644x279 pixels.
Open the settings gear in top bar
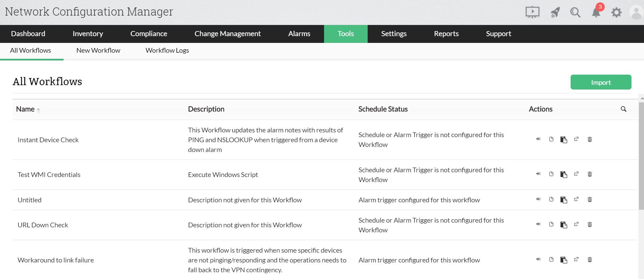coord(616,12)
